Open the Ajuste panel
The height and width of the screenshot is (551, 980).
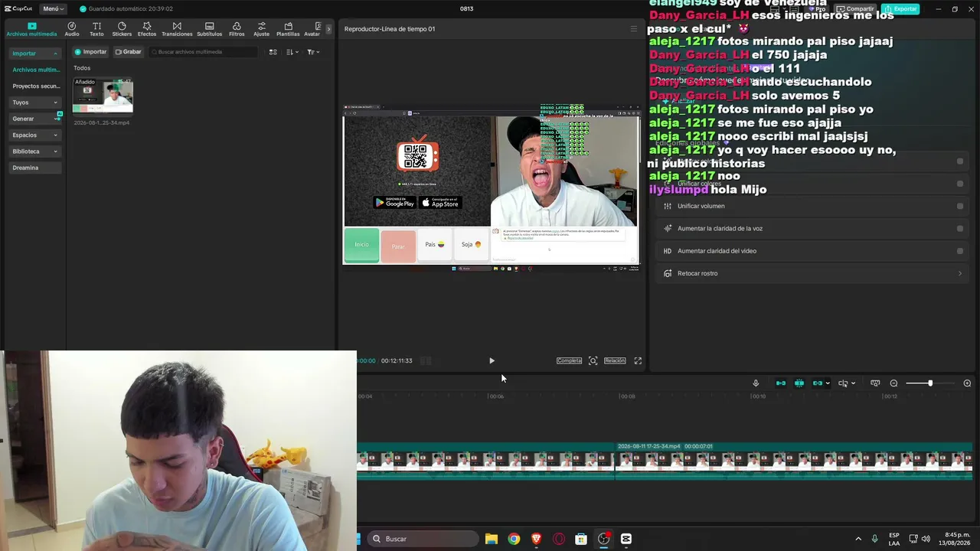point(262,29)
